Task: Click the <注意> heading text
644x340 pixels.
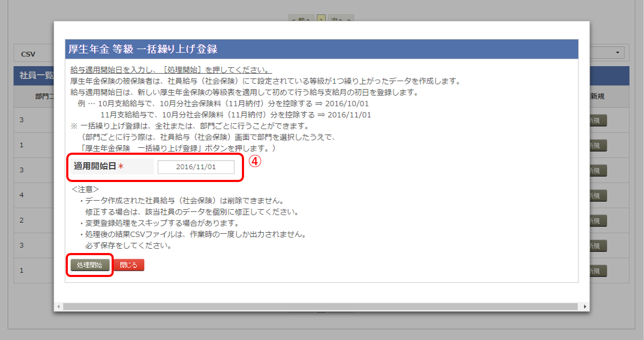Action: [x=85, y=189]
